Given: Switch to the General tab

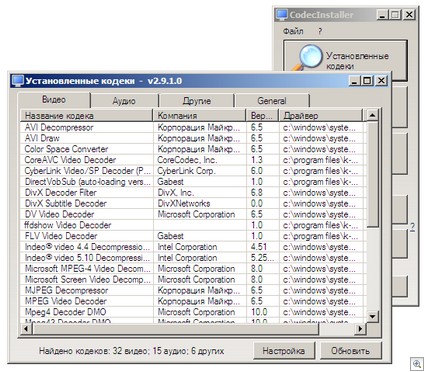Looking at the screenshot, I should coord(272,101).
